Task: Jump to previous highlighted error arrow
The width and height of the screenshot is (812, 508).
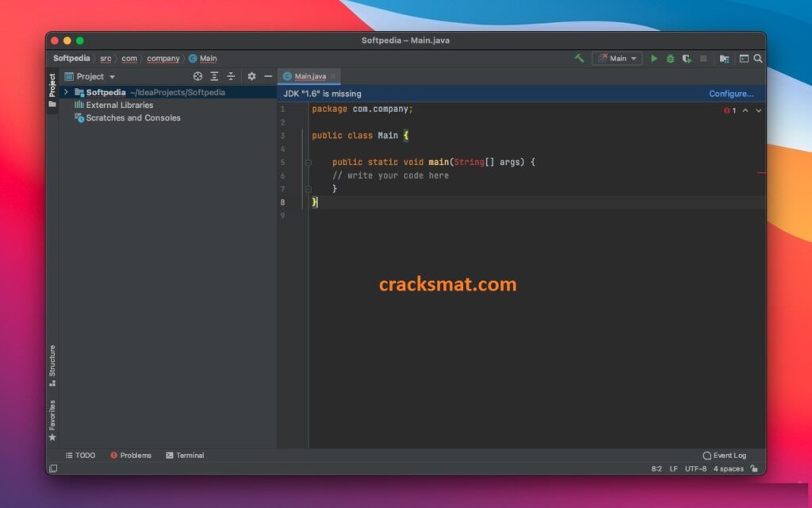Action: coord(745,110)
